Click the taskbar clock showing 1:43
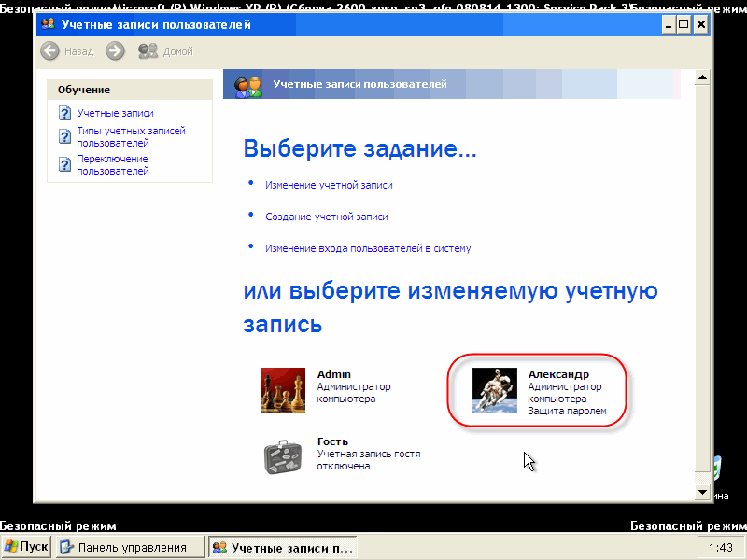Image resolution: width=747 pixels, height=560 pixels. 720,548
